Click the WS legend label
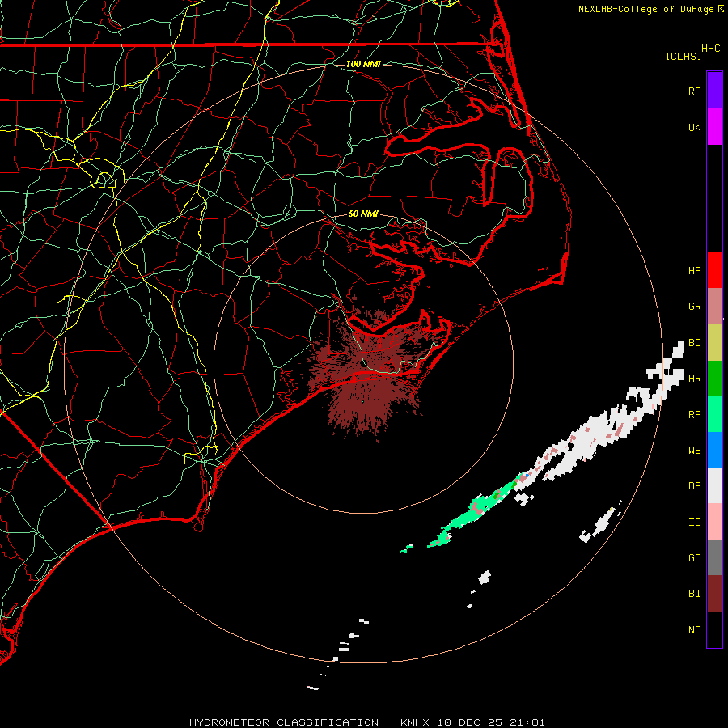 694,450
